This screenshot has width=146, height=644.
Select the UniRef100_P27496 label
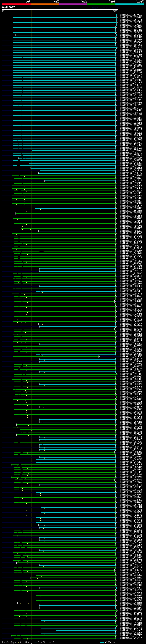click(x=131, y=311)
